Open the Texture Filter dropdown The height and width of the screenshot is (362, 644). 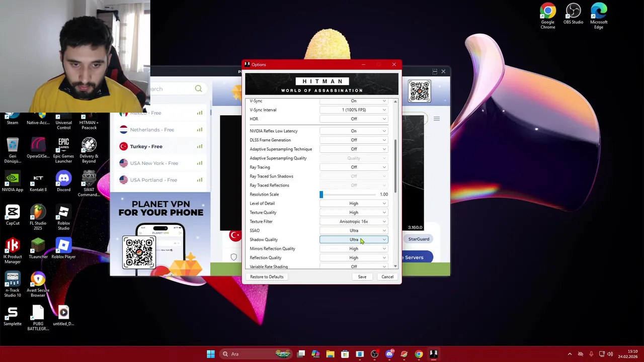click(354, 222)
